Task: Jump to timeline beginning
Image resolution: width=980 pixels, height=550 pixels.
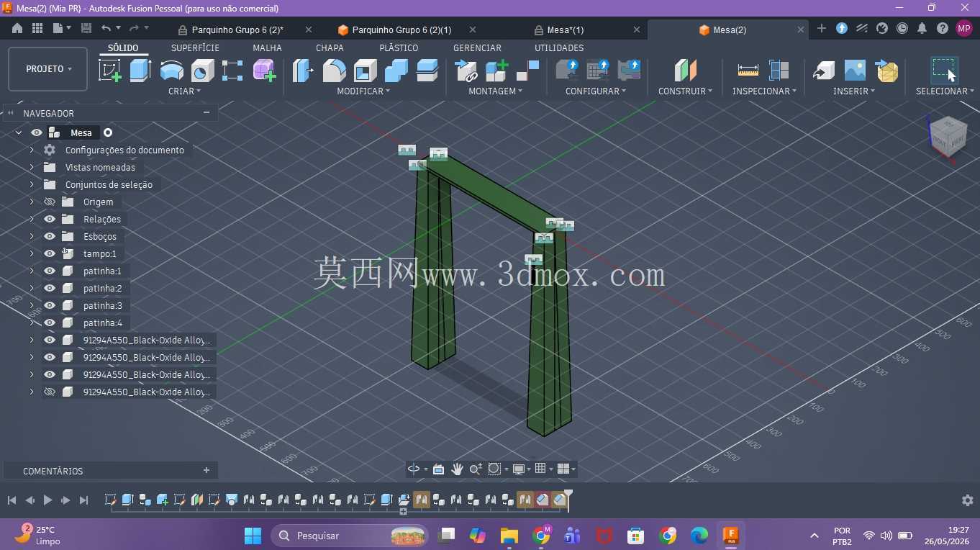Action: tap(12, 500)
